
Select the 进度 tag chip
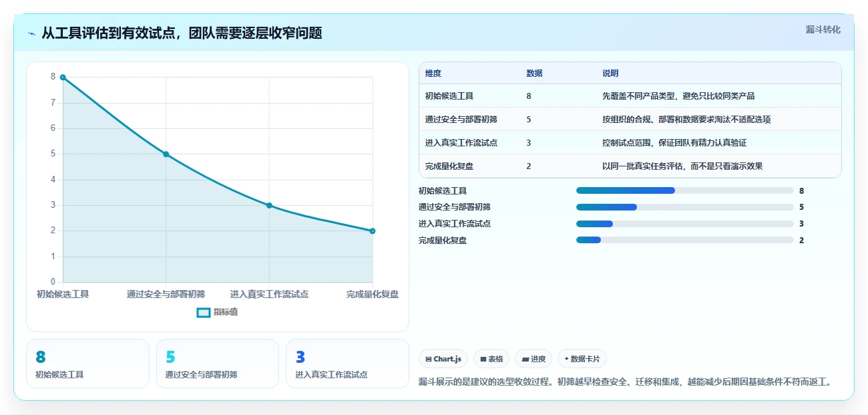point(533,359)
